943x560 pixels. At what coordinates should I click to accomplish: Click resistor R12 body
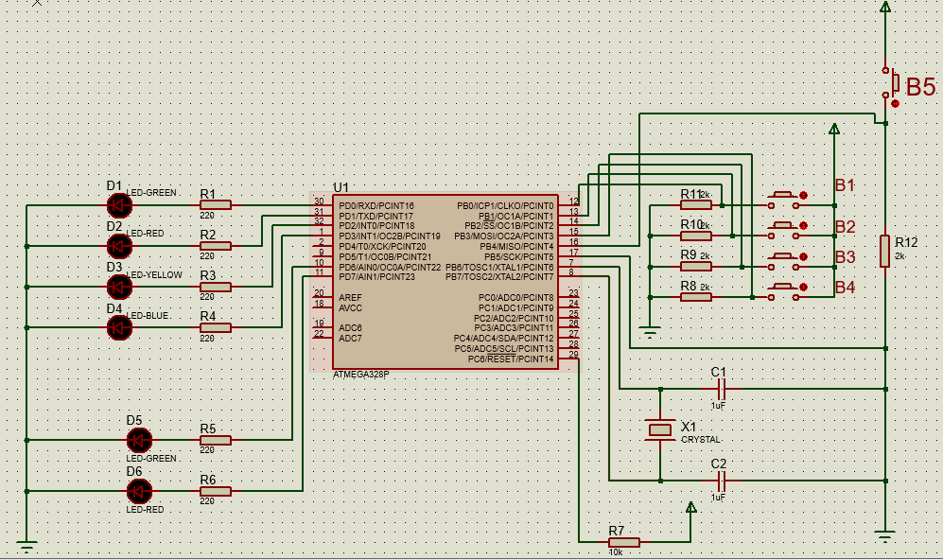coord(884,251)
